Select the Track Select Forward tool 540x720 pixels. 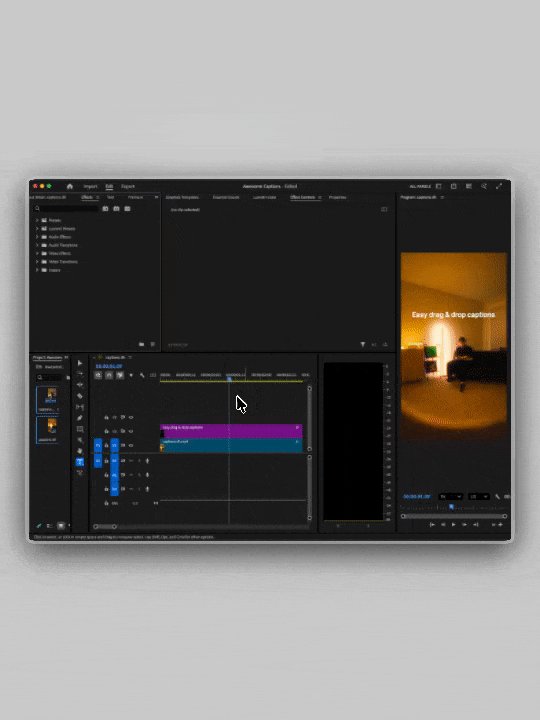click(x=80, y=373)
